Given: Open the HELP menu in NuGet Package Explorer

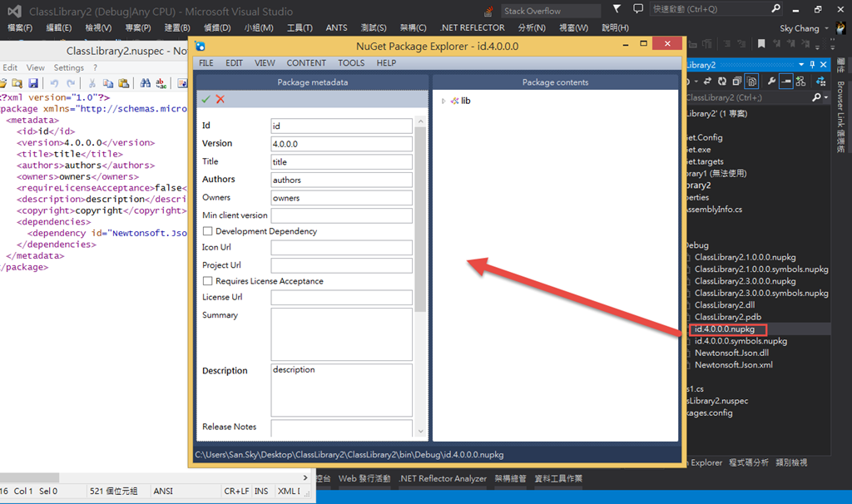Looking at the screenshot, I should [386, 63].
